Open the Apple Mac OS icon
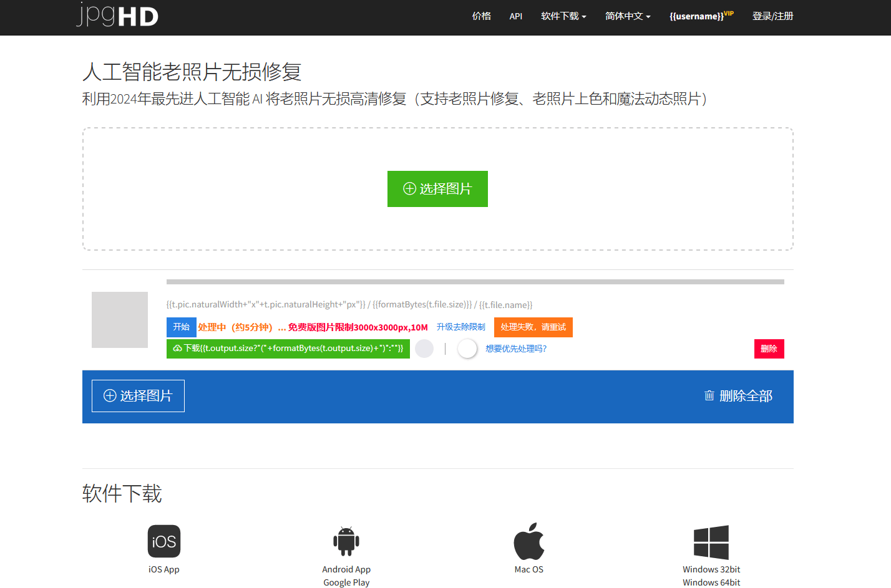 [529, 541]
